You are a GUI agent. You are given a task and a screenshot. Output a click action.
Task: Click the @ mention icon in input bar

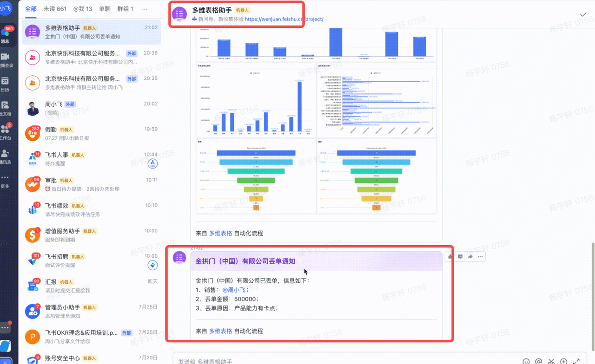539,361
